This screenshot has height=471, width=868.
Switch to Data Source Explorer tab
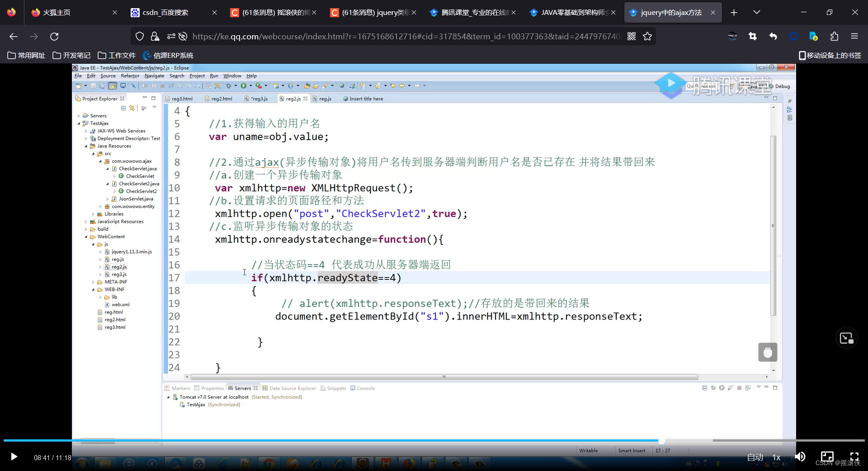tap(289, 388)
